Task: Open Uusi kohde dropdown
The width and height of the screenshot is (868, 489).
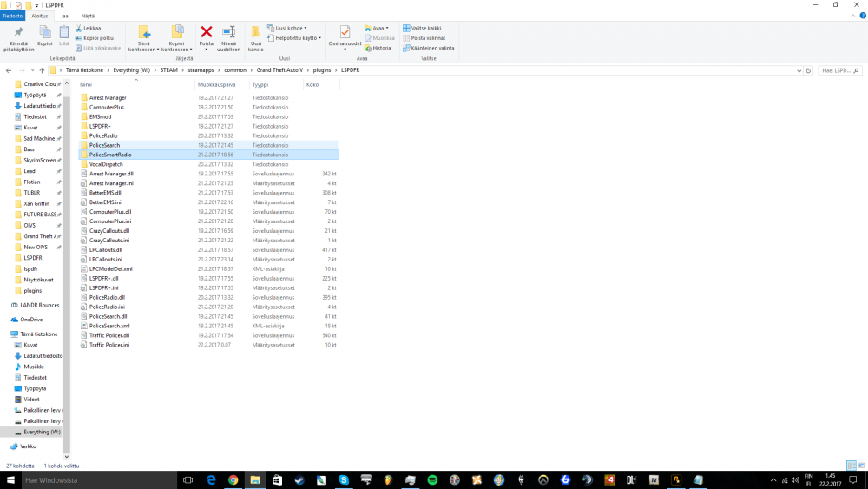Action: (286, 29)
